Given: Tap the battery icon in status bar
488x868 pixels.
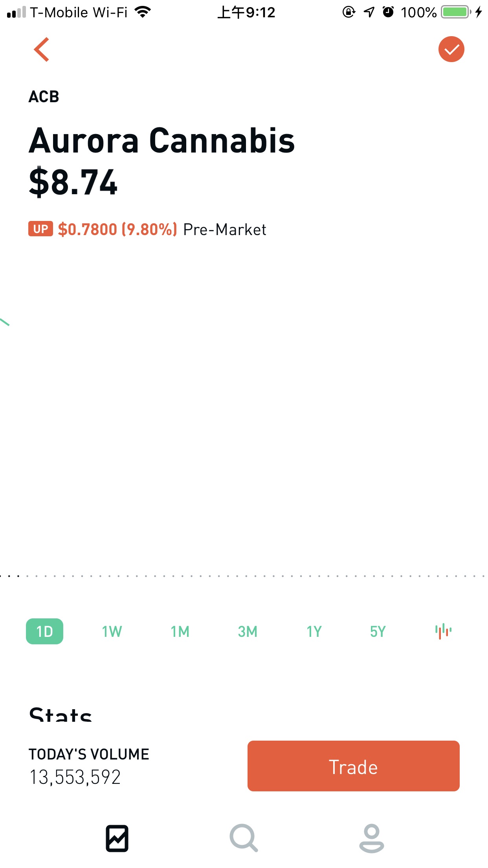Looking at the screenshot, I should point(456,12).
